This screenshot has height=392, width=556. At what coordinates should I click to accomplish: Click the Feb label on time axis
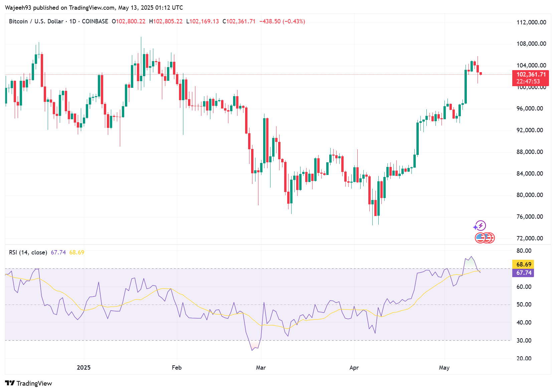177,367
